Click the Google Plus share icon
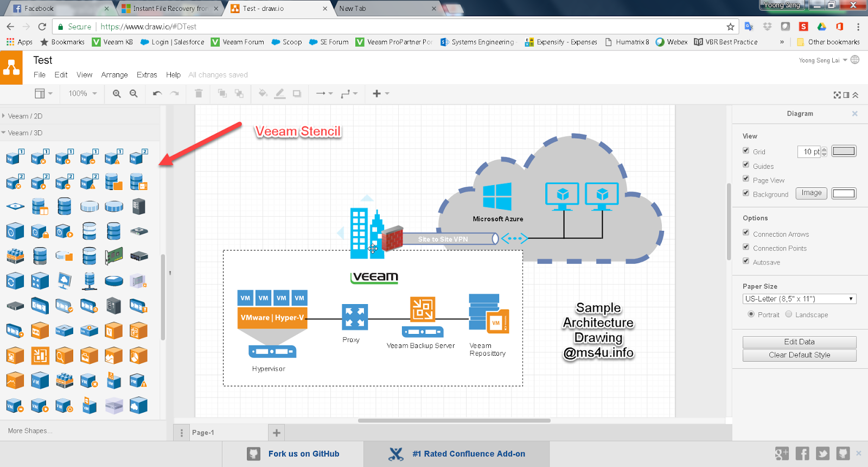868x467 pixels. [782, 453]
